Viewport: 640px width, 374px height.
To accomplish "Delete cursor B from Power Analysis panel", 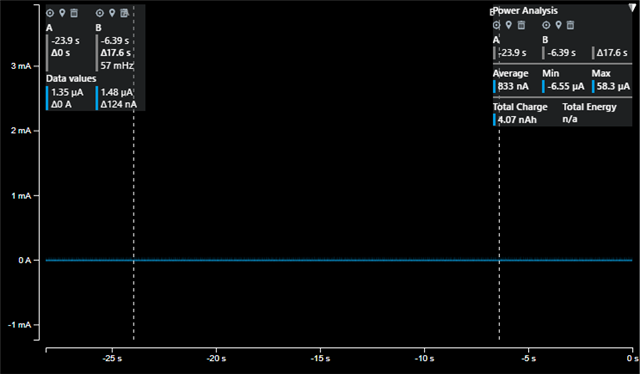I will click(x=571, y=25).
